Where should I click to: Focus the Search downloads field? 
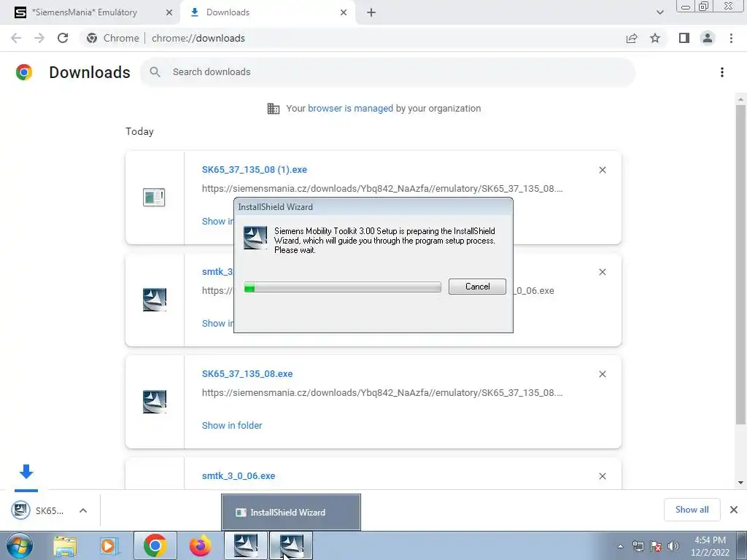click(x=388, y=72)
